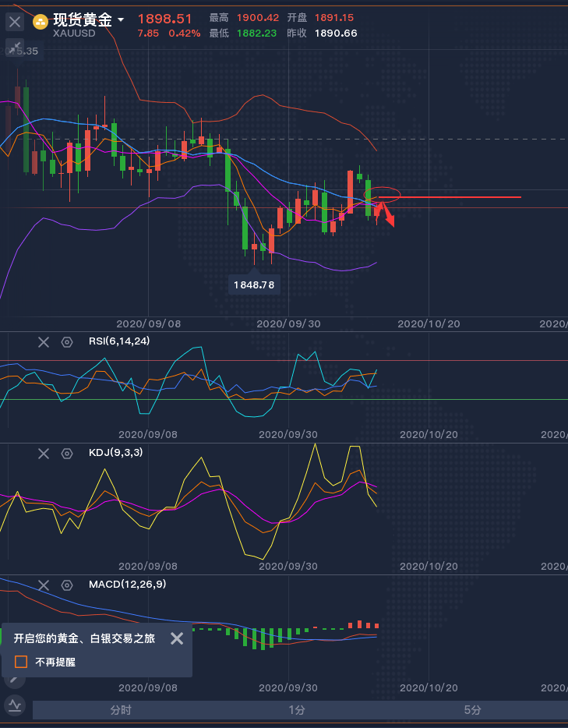Viewport: 568px width, 728px height.
Task: Check the 不再提醒 checkbox
Action: 22,662
